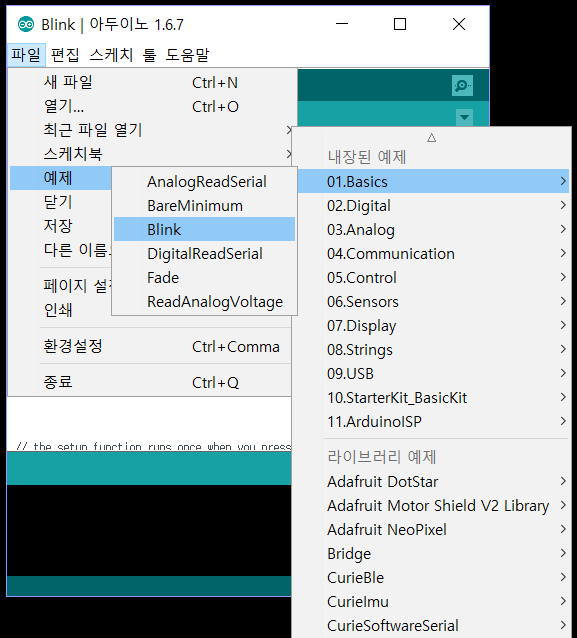Choose 종료 to quit
Screen dimensions: 577x638
coord(151,382)
